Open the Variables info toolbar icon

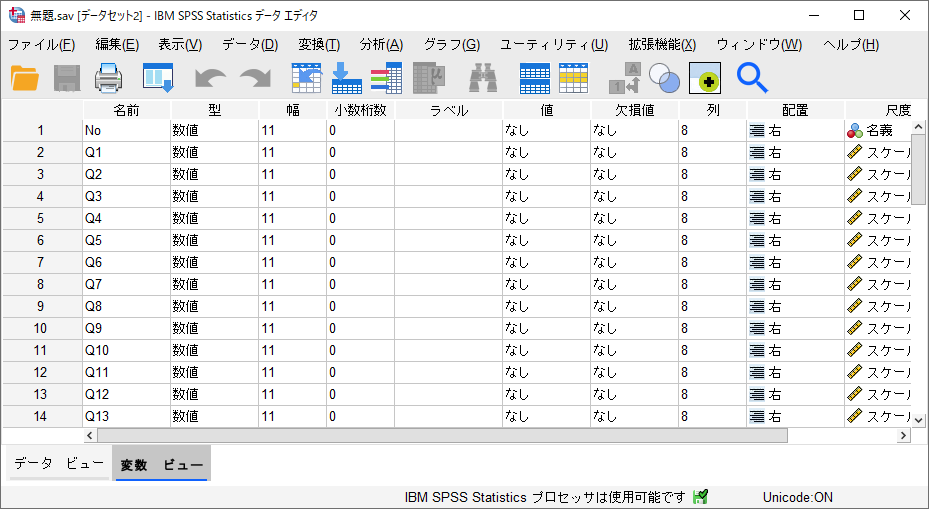click(x=386, y=78)
